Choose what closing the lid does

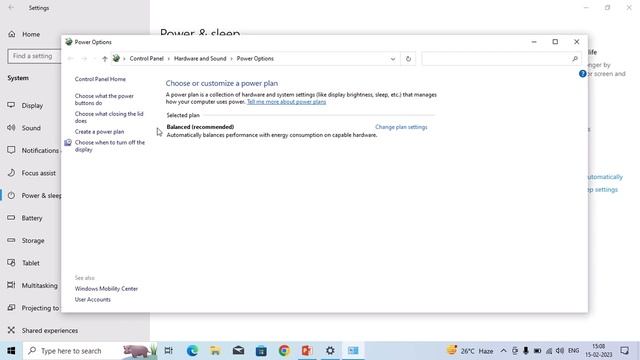click(x=109, y=118)
